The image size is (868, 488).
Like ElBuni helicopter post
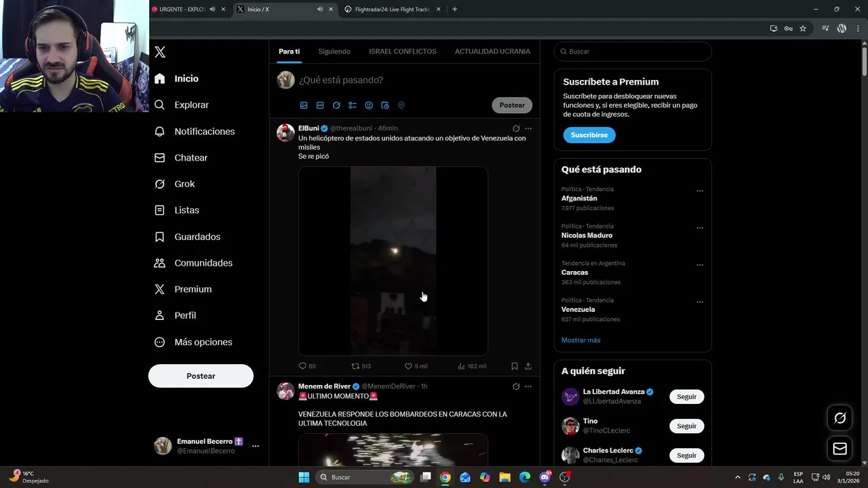(416, 366)
